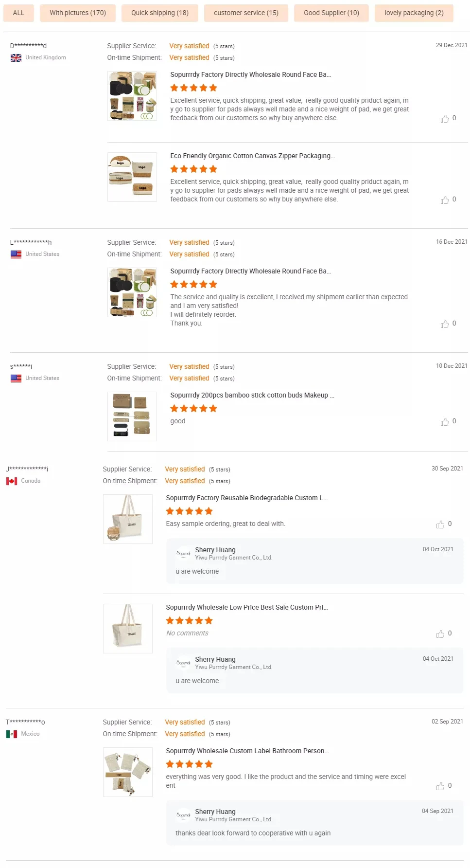Viewport: 470px width, 868px height.
Task: Like the 'Easy sample ordering' review
Action: [x=440, y=524]
